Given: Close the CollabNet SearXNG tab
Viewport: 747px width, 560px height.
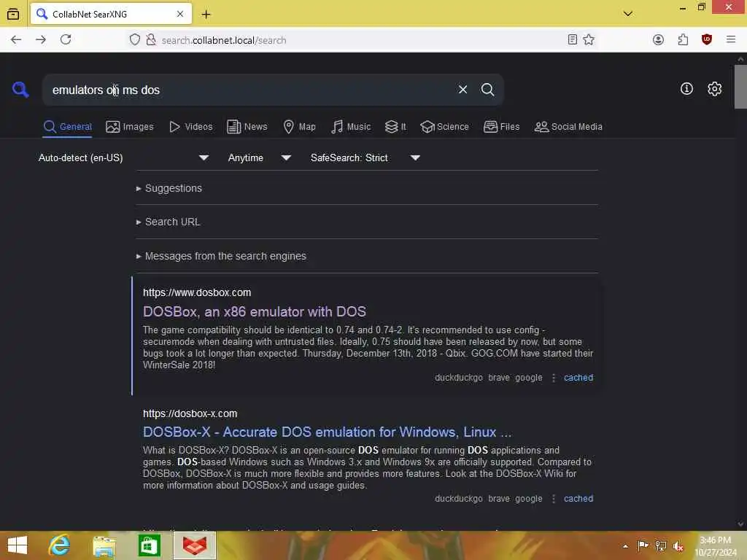Looking at the screenshot, I should tap(180, 14).
